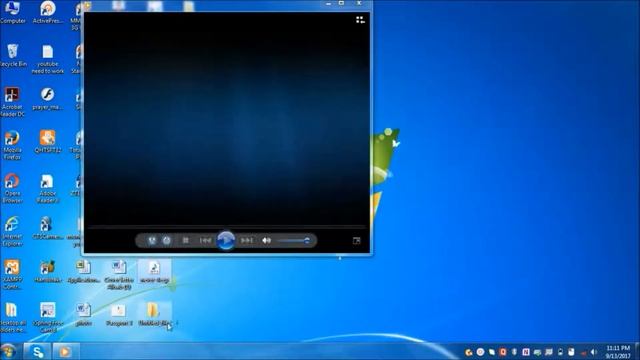Image resolution: width=640 pixels, height=360 pixels.
Task: Select the Adobe Reader shortcut
Action: pos(47,188)
